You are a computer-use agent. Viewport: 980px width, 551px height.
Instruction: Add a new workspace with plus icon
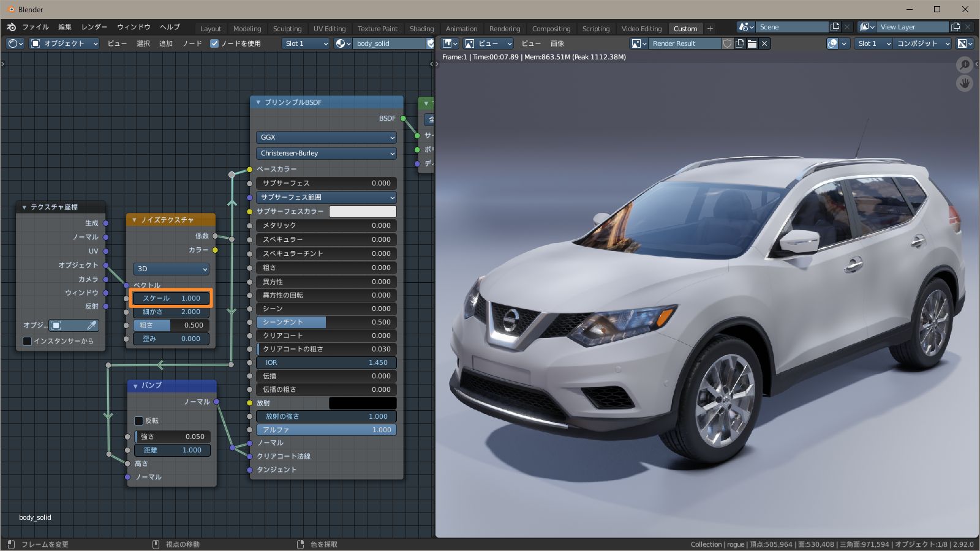pos(710,28)
